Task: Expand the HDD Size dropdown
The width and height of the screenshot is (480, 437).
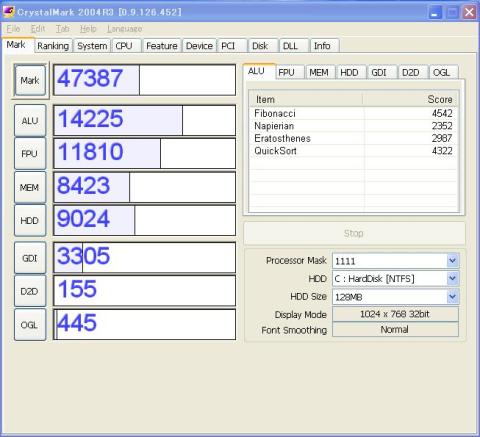Action: 452,296
